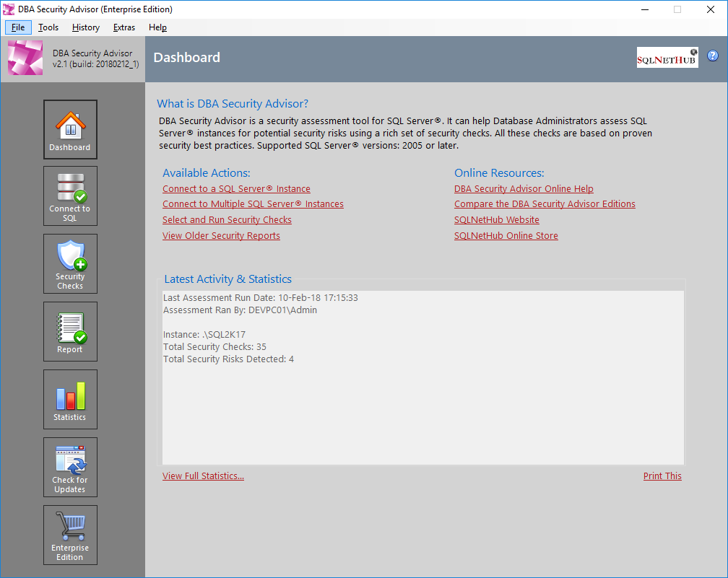The width and height of the screenshot is (728, 578).
Task: Click the Print This link
Action: [662, 476]
